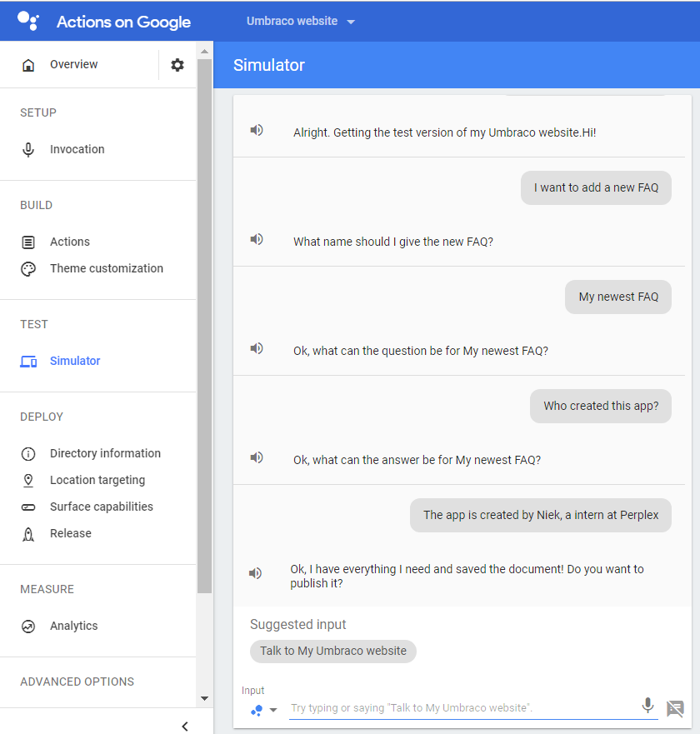The height and width of the screenshot is (734, 700).
Task: Play audio for 'what can the question be' reply
Action: (256, 348)
